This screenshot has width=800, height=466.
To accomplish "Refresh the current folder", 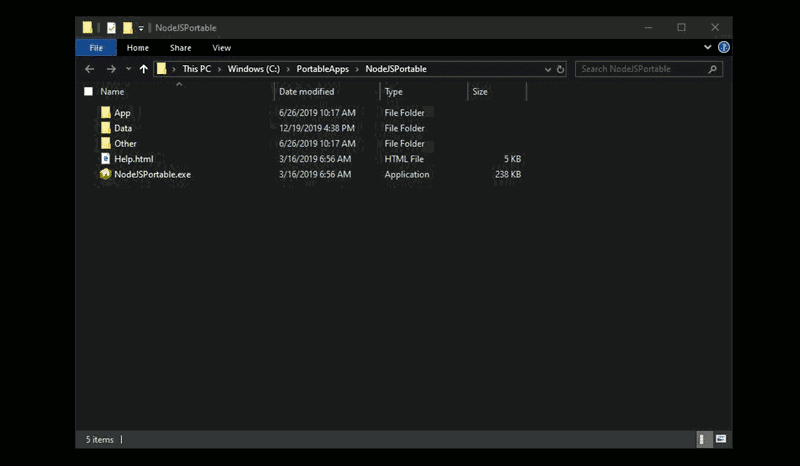I will point(560,69).
